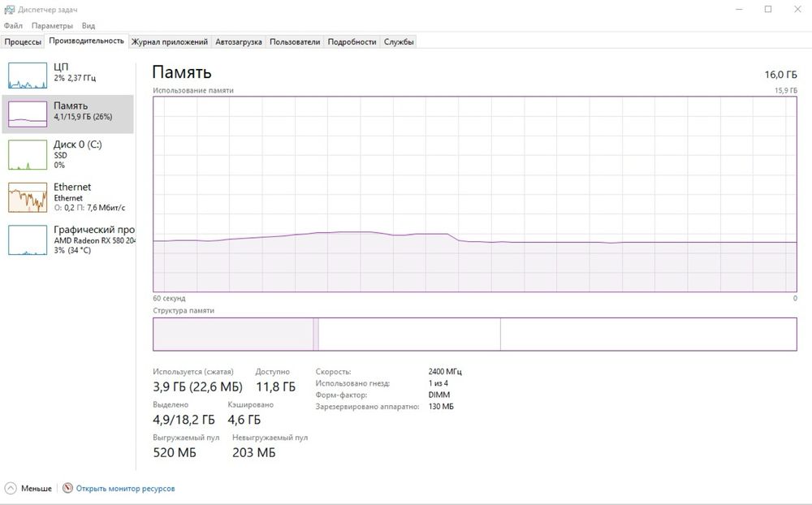Click the Невыгружаемый пул label
Screen dimensions: 812x505
click(270, 437)
